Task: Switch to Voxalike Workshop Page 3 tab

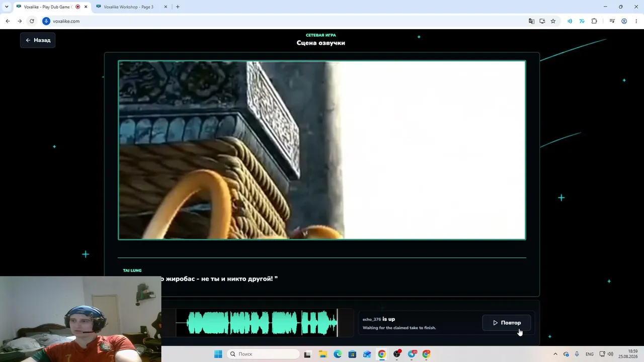Action: pos(128,7)
